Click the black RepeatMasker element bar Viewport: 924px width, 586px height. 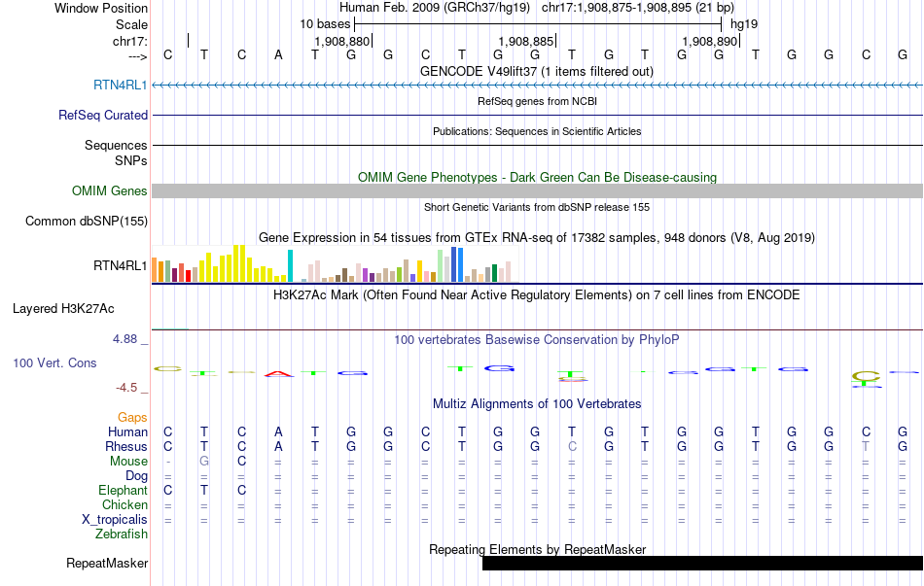(701, 564)
